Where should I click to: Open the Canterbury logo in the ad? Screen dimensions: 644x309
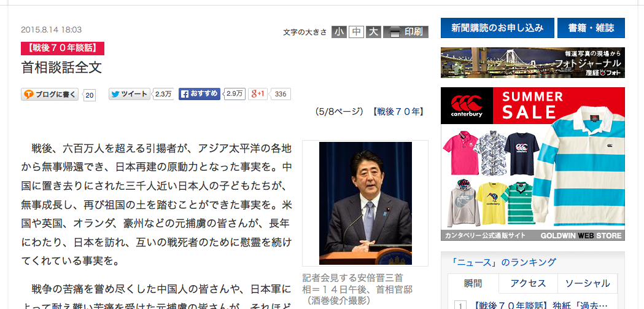467,106
